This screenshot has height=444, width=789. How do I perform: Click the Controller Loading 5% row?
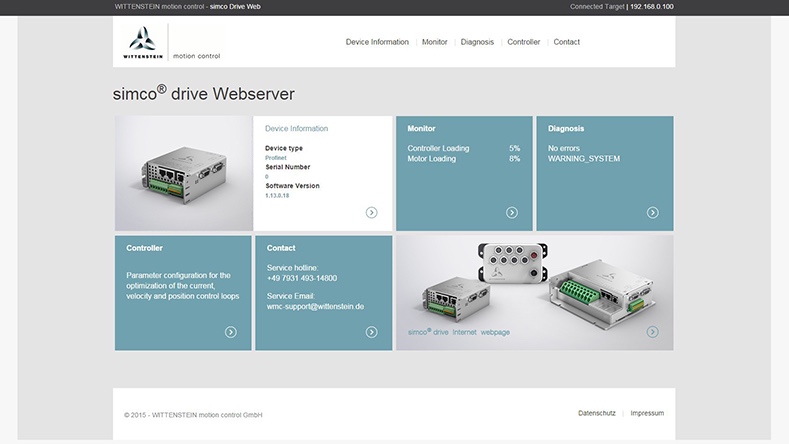point(463,148)
